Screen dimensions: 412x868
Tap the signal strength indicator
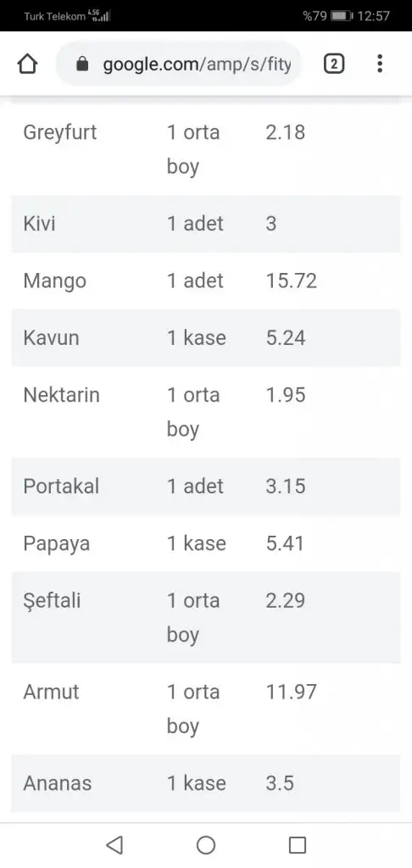[100, 15]
